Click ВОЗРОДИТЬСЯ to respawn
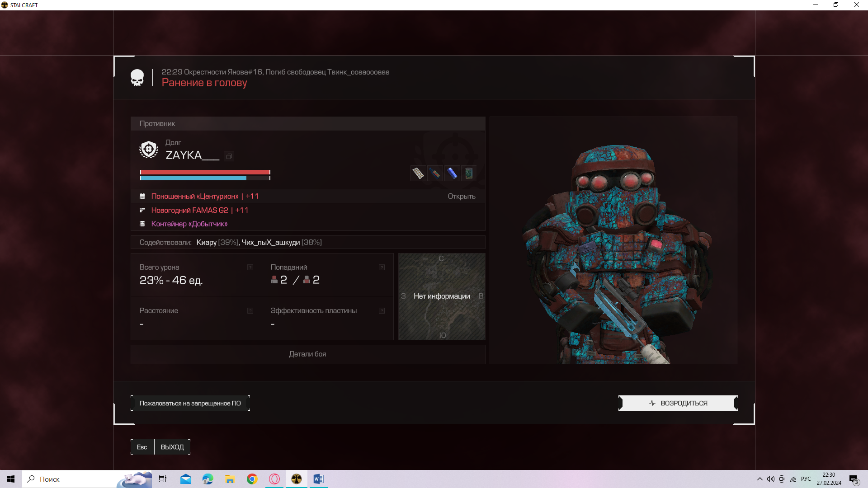868x488 pixels. pos(678,403)
